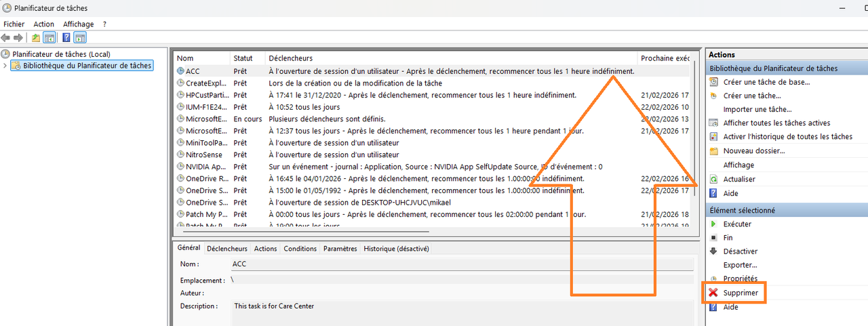The width and height of the screenshot is (868, 326).
Task: Open the Action menu
Action: [44, 24]
